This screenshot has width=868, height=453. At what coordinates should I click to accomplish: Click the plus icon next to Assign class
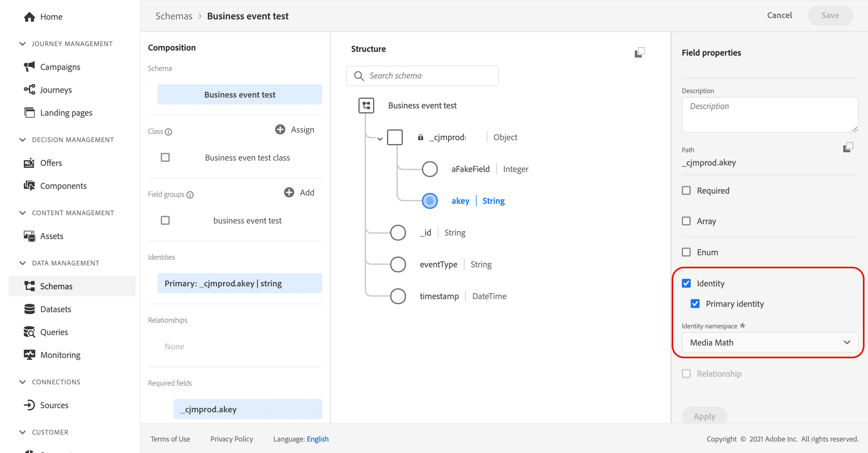[x=280, y=129]
